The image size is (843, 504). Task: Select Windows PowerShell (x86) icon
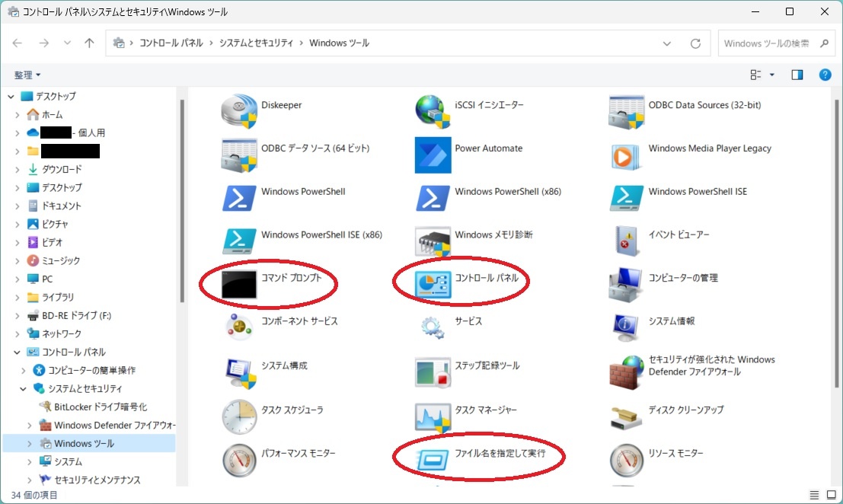(433, 198)
